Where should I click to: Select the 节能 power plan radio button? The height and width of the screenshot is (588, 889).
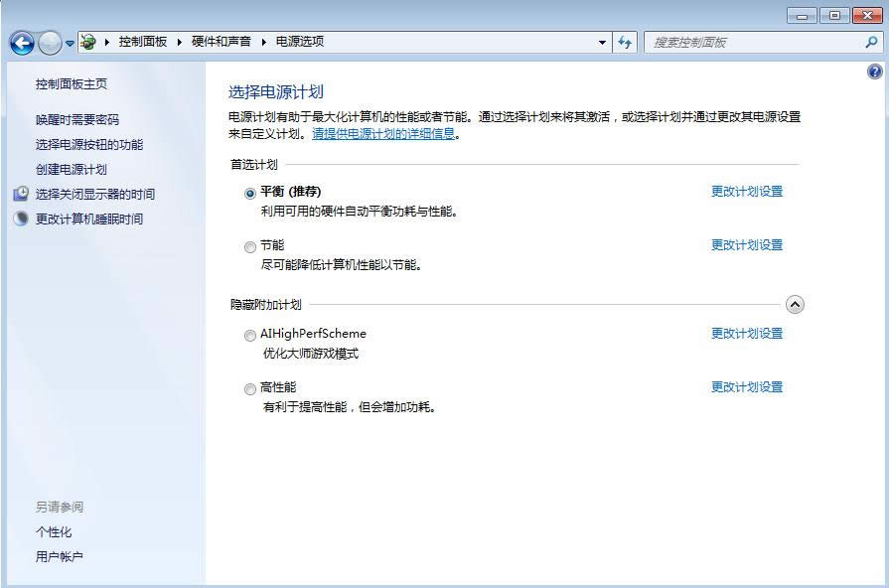click(x=249, y=246)
